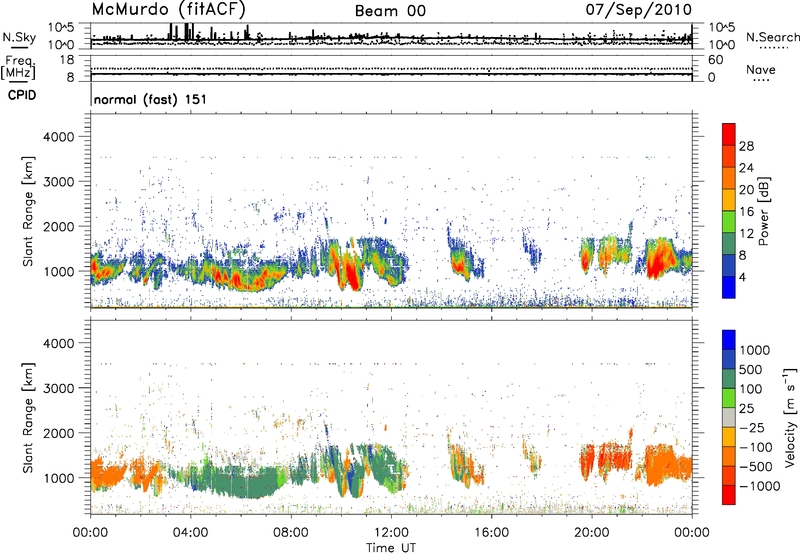The width and height of the screenshot is (800, 554).
Task: Click the 'Power [dB]' colorbar label
Action: [x=764, y=211]
